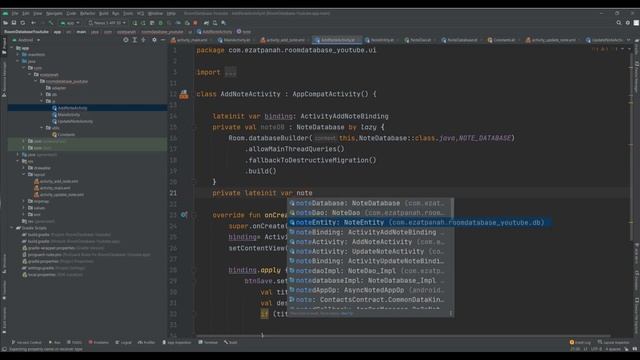Switch to the NoteDatabase.kt editor tab

[x=460, y=40]
